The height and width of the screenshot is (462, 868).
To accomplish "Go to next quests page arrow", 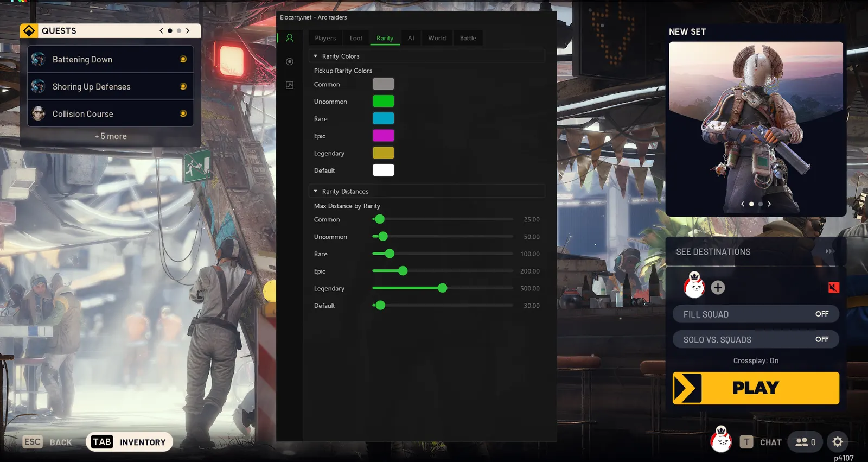I will coord(188,31).
